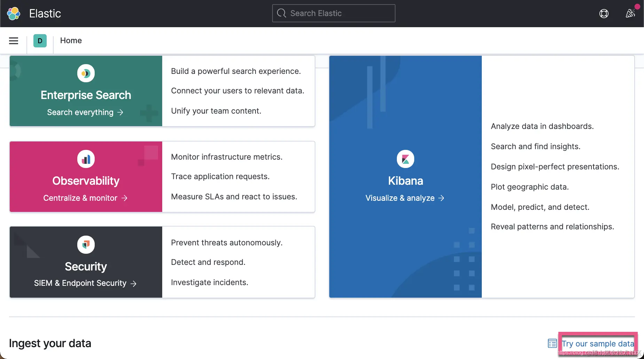Click the Home breadcrumb

coord(71,40)
